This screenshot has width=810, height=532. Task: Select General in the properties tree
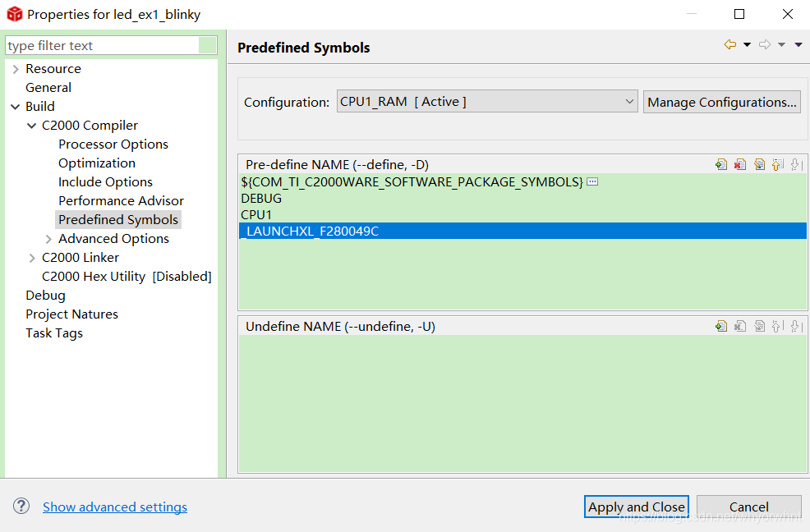[x=48, y=88]
